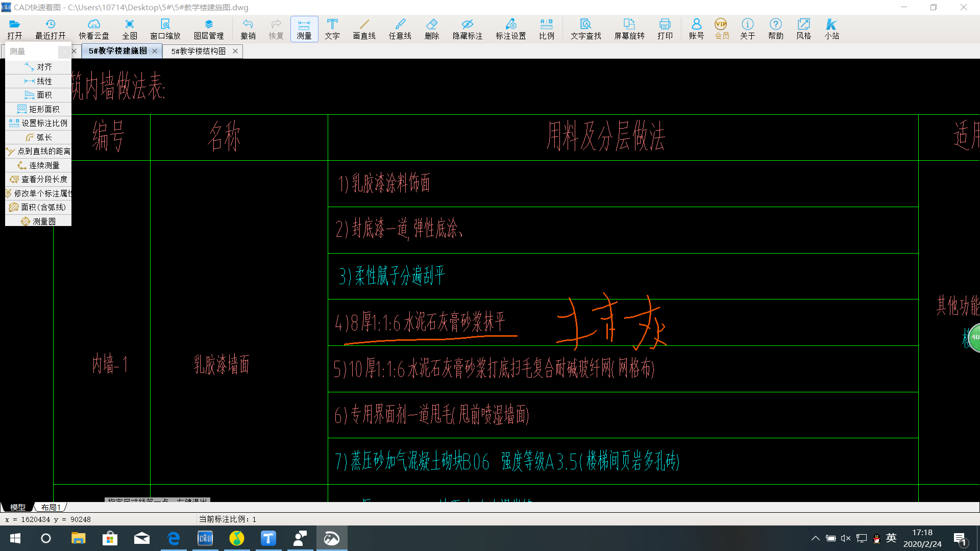Open Mail app from taskbar
Viewport: 980px width, 551px height.
tap(142, 538)
